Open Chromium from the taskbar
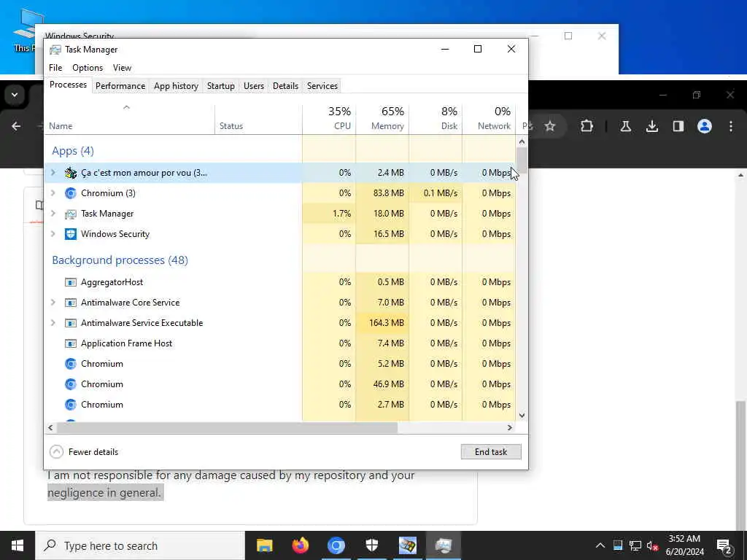747x560 pixels. point(336,545)
